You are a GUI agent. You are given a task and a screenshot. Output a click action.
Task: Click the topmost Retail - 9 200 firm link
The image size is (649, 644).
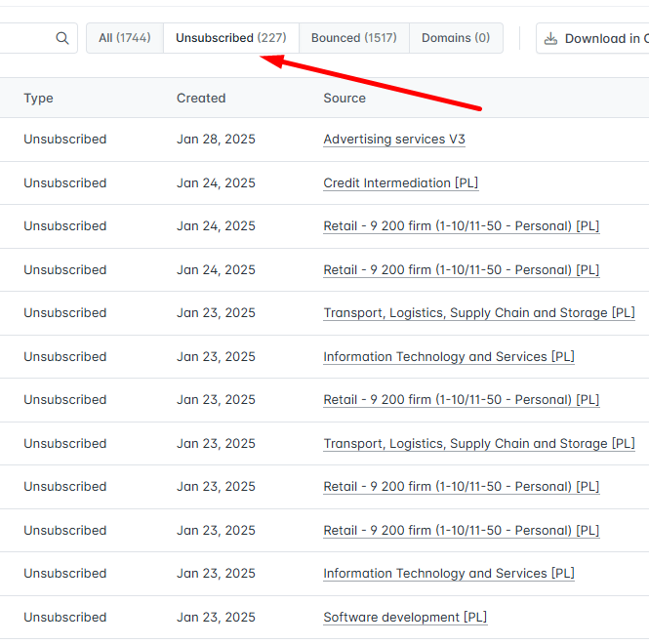461,226
